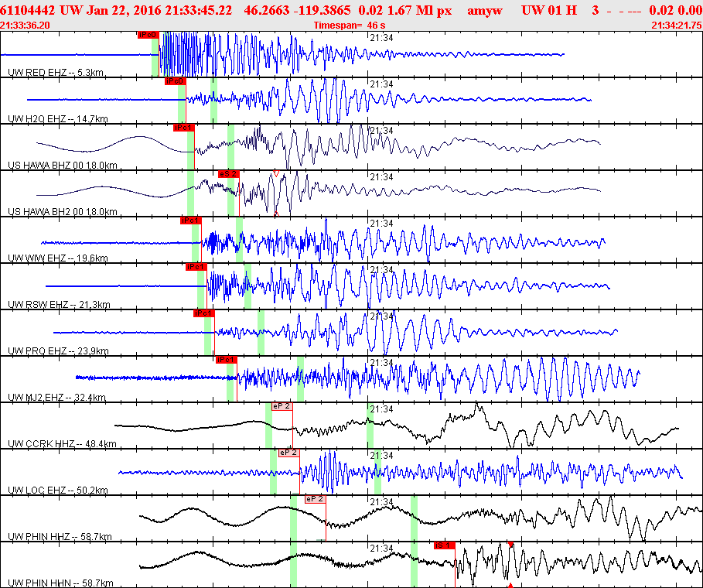This screenshot has height=588, width=703.
Task: Click the event ID 61104442 in header
Action: pos(27,10)
